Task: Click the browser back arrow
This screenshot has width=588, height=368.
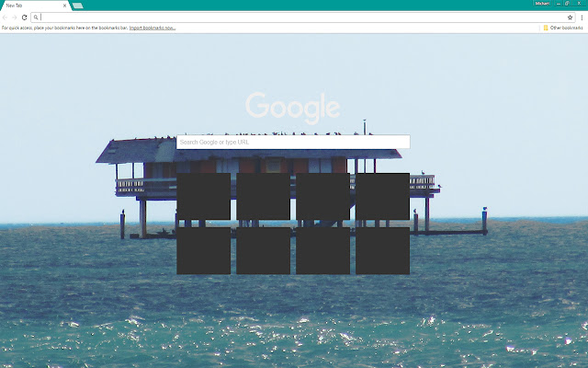Action: (6, 17)
